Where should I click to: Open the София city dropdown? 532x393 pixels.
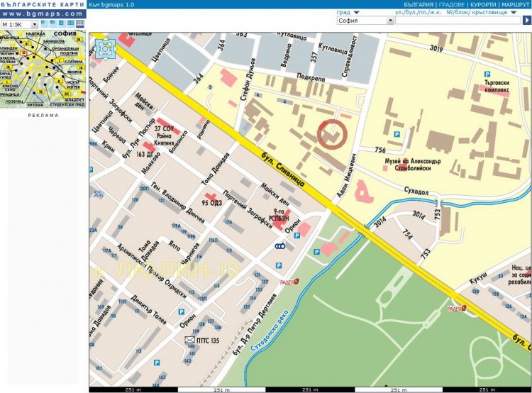[365, 21]
